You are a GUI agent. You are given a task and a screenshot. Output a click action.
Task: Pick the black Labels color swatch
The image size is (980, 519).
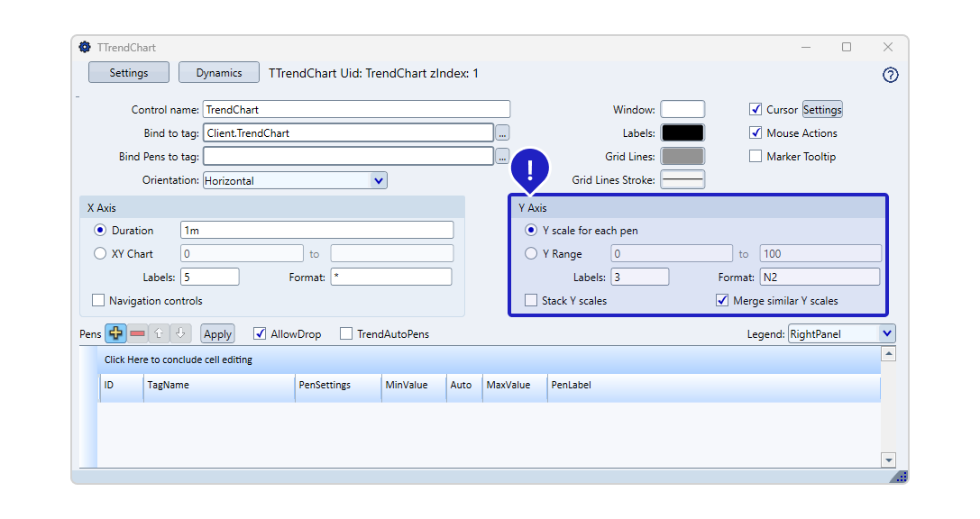(682, 133)
